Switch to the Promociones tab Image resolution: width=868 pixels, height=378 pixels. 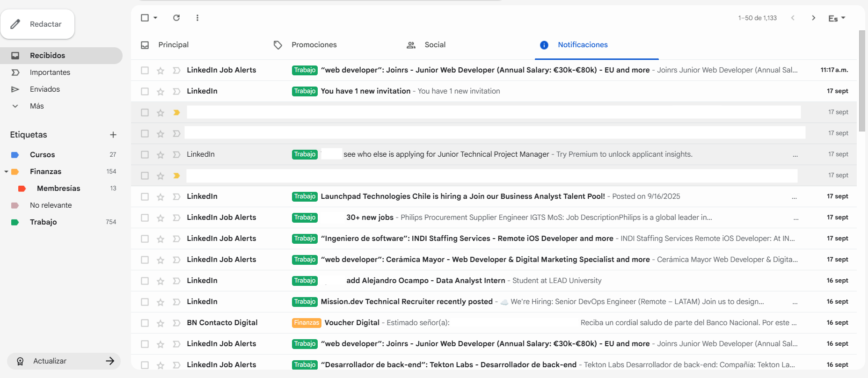tap(314, 45)
